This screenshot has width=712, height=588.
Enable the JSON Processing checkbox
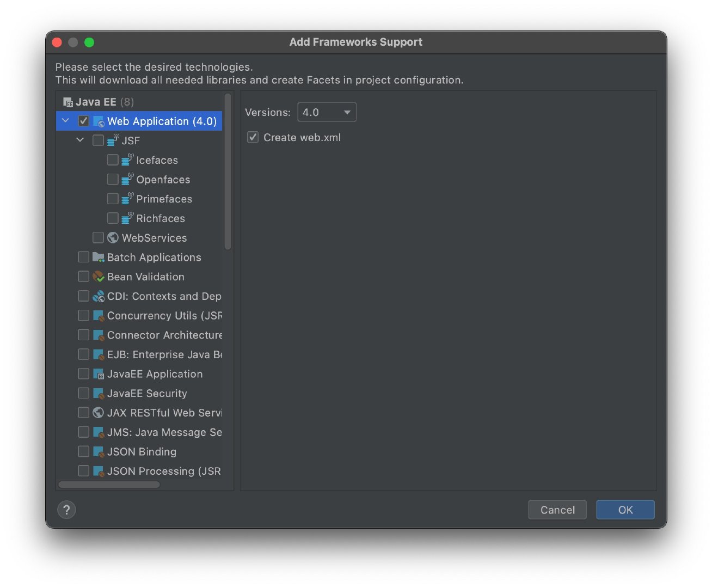(83, 471)
